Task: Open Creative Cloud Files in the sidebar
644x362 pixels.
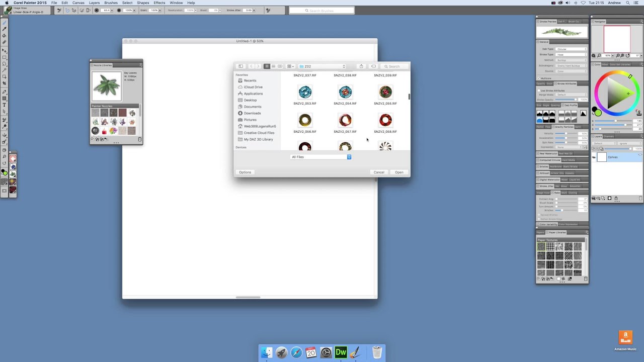Action: point(259,133)
